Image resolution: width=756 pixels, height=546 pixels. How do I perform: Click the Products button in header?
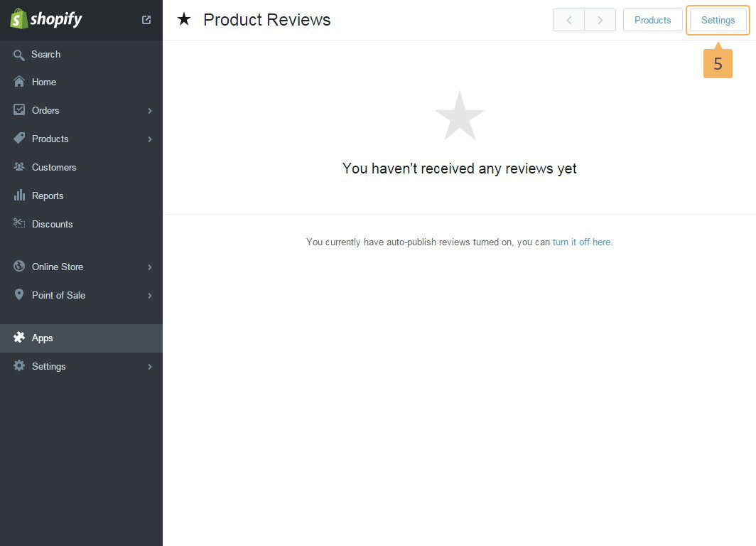click(652, 20)
